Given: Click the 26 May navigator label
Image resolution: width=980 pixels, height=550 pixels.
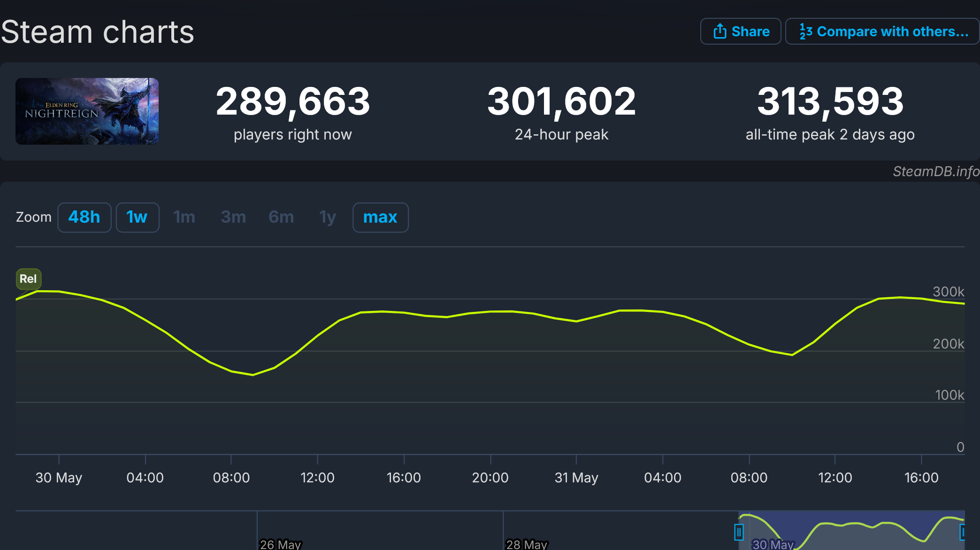Looking at the screenshot, I should point(280,544).
